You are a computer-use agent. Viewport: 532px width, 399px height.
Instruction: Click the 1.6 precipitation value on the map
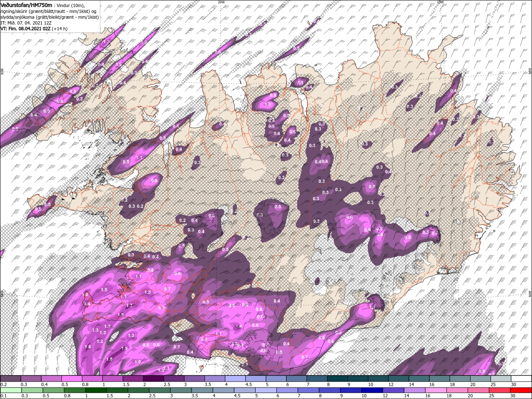tap(88, 347)
